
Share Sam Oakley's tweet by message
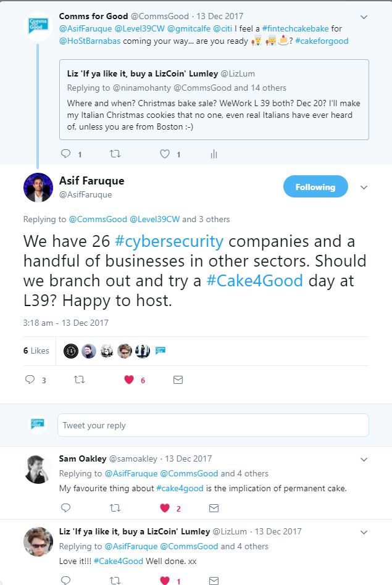[214, 508]
